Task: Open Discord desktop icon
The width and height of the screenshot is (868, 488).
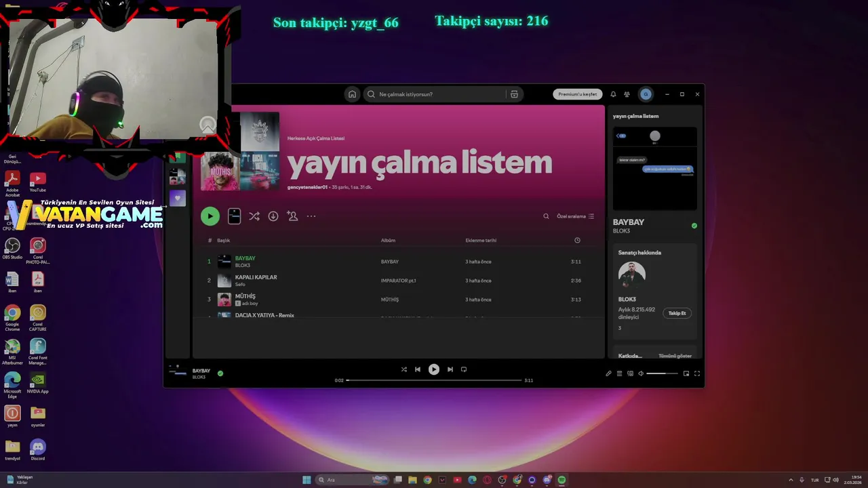Action: (38, 450)
